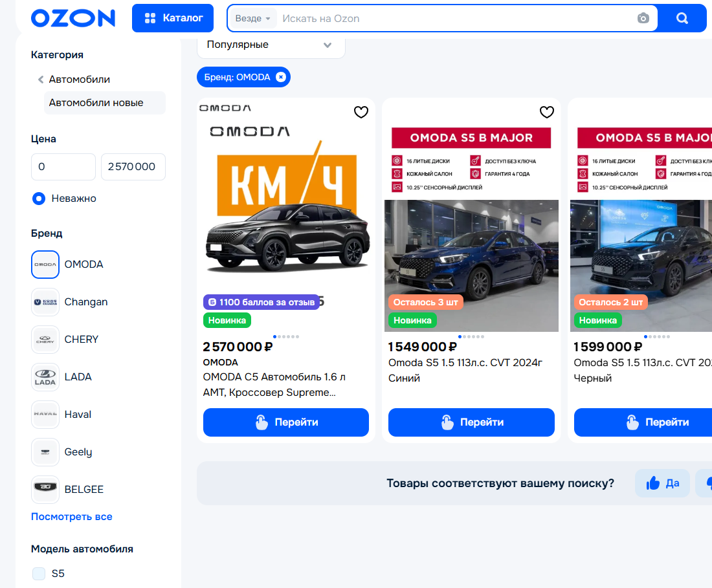Open Omoda S5 1.5 113л.с. Синий title
Screen dimensions: 712x588
465,370
